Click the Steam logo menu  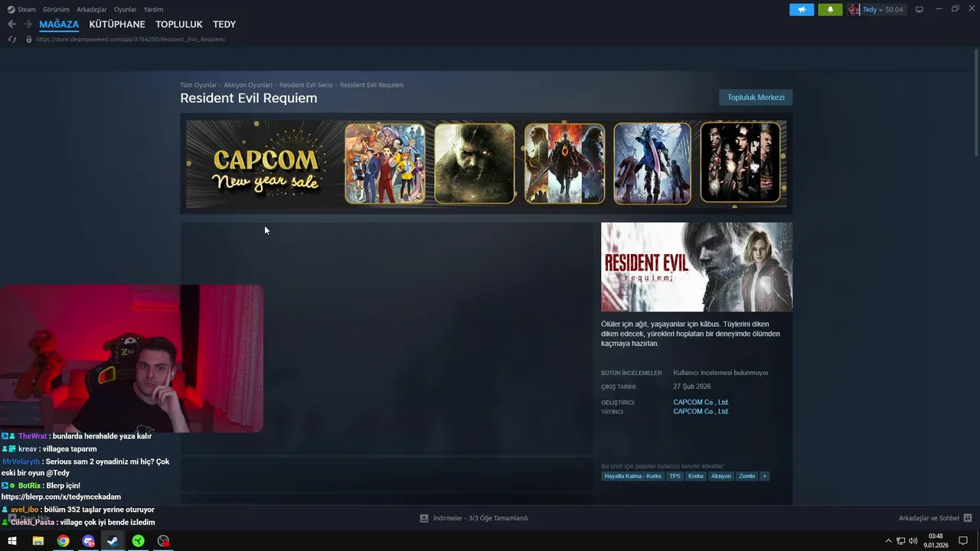click(21, 9)
